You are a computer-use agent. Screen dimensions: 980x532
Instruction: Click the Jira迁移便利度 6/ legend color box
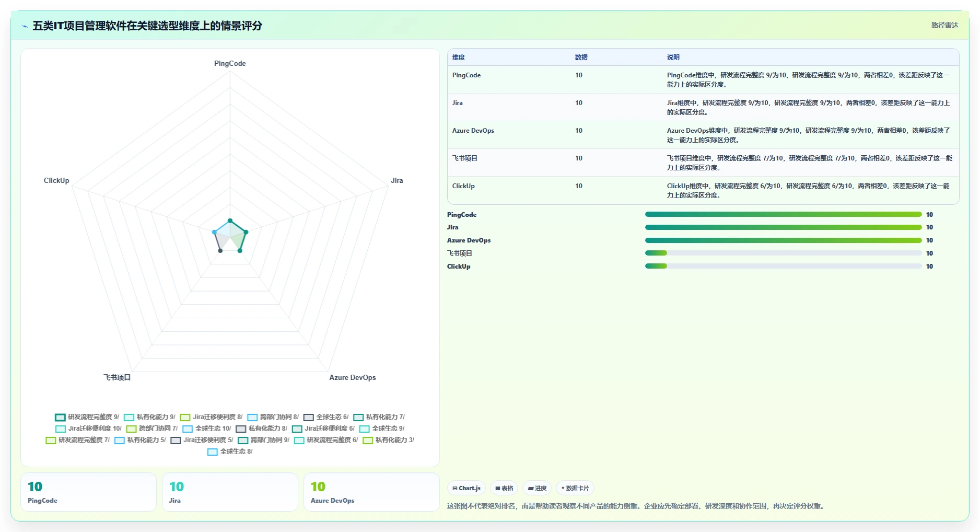coord(297,429)
